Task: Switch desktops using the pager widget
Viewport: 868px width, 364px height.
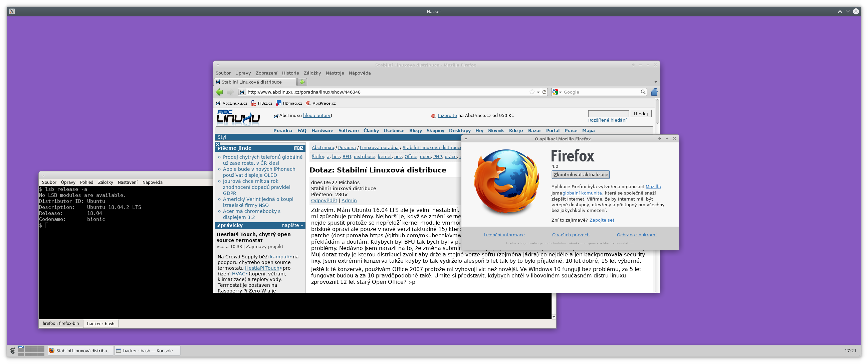Action: [31, 351]
